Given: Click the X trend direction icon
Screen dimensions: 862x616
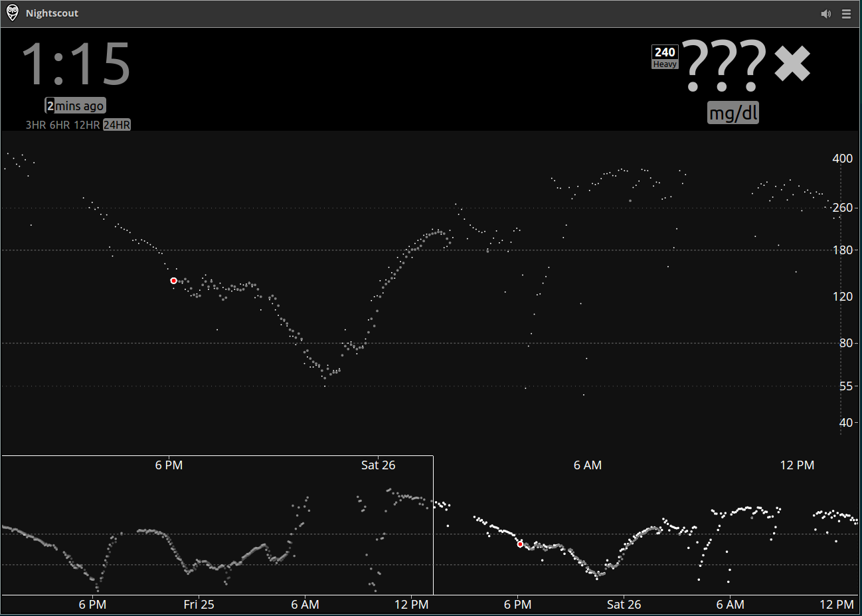Looking at the screenshot, I should coord(792,64).
